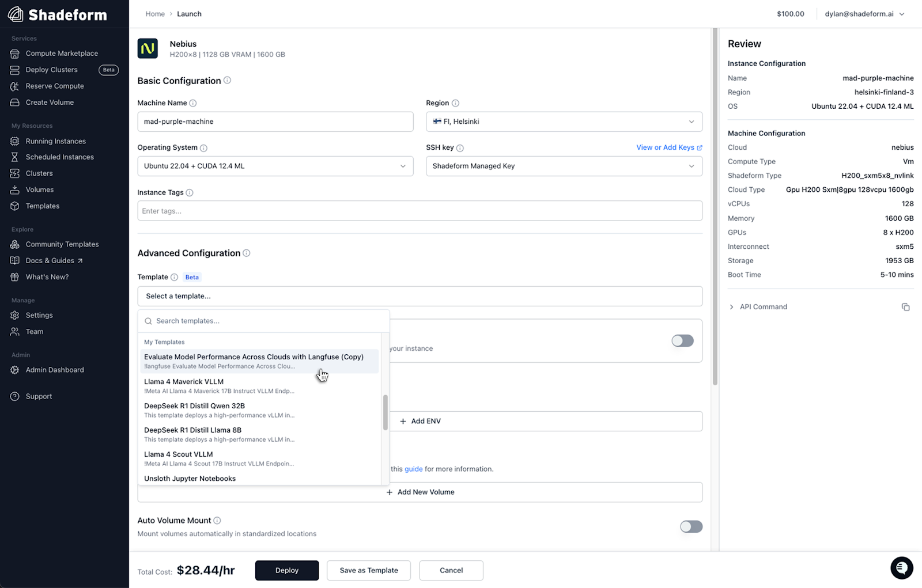
Task: Click the template list scrollbar thumb
Action: coord(386,412)
